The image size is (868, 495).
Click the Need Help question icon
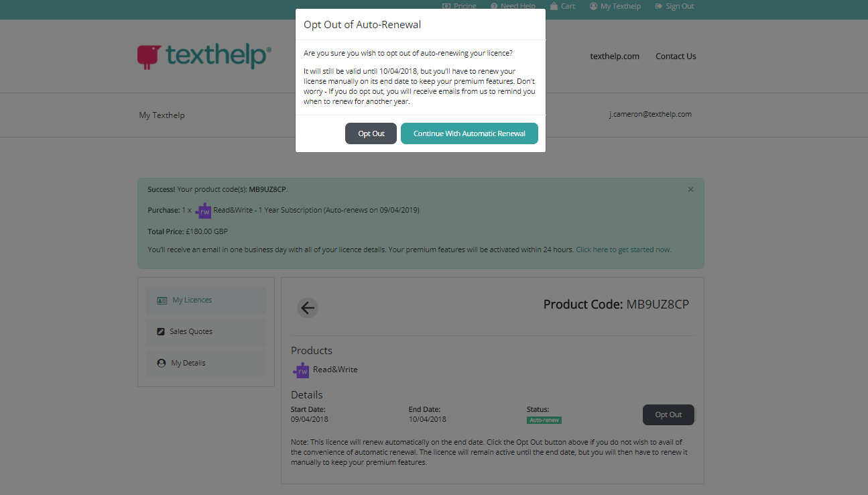point(494,6)
